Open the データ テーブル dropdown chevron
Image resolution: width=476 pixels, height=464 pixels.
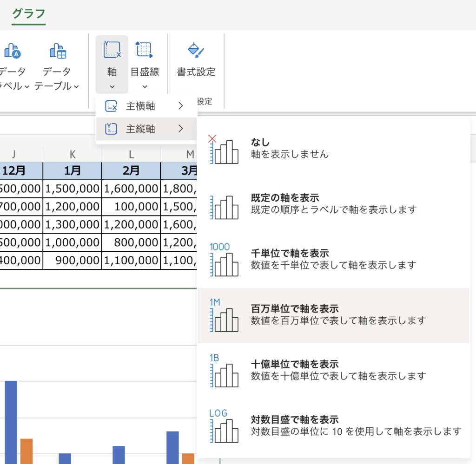click(76, 86)
